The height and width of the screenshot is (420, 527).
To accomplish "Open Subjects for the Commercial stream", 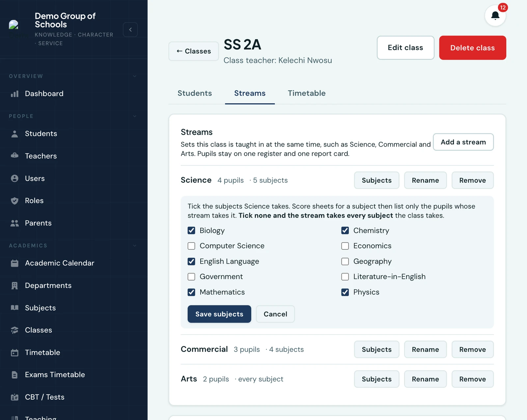I will 376,349.
